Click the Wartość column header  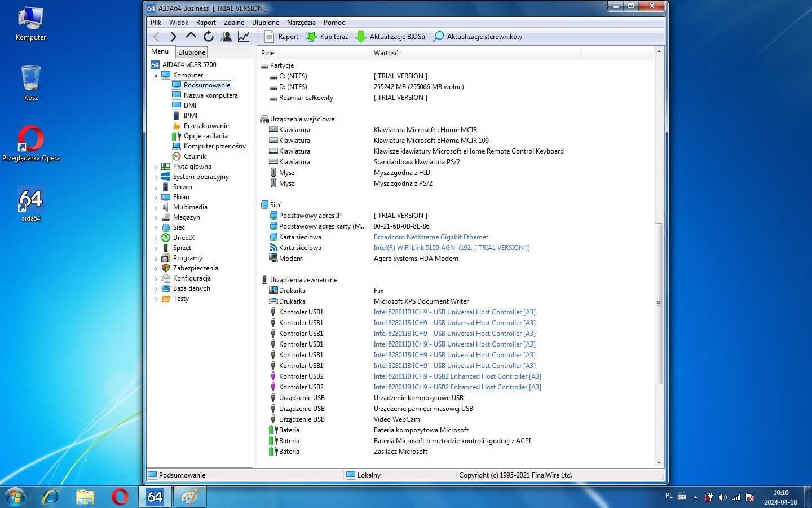pyautogui.click(x=475, y=53)
